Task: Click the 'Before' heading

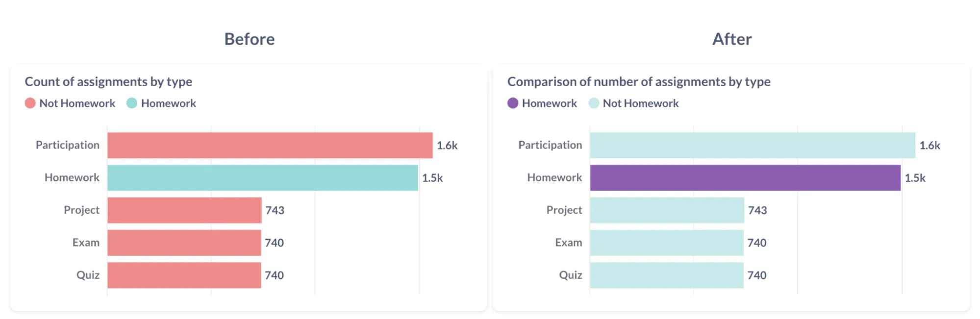Action: click(x=250, y=39)
